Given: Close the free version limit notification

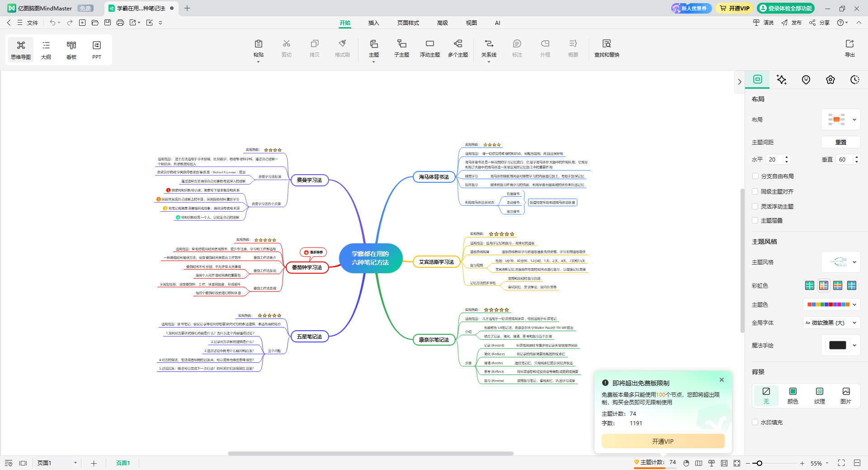Looking at the screenshot, I should (x=722, y=380).
